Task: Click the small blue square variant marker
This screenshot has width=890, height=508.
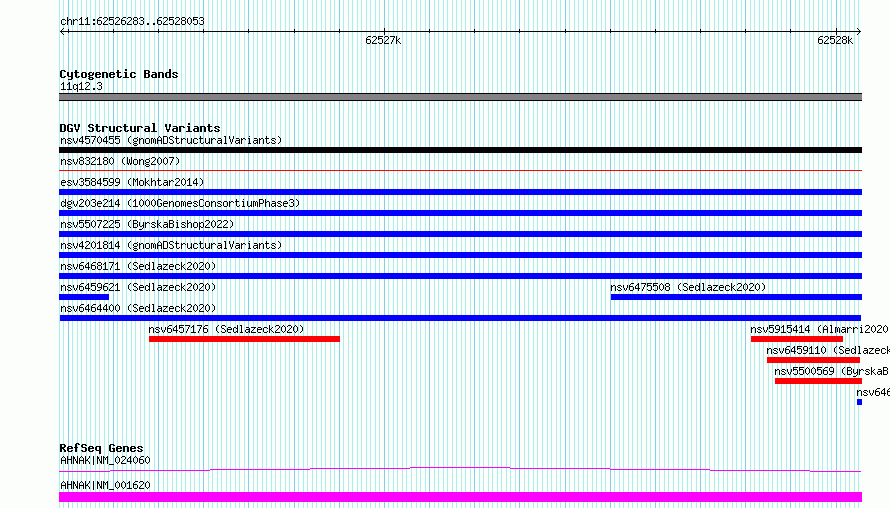Action: [x=859, y=402]
